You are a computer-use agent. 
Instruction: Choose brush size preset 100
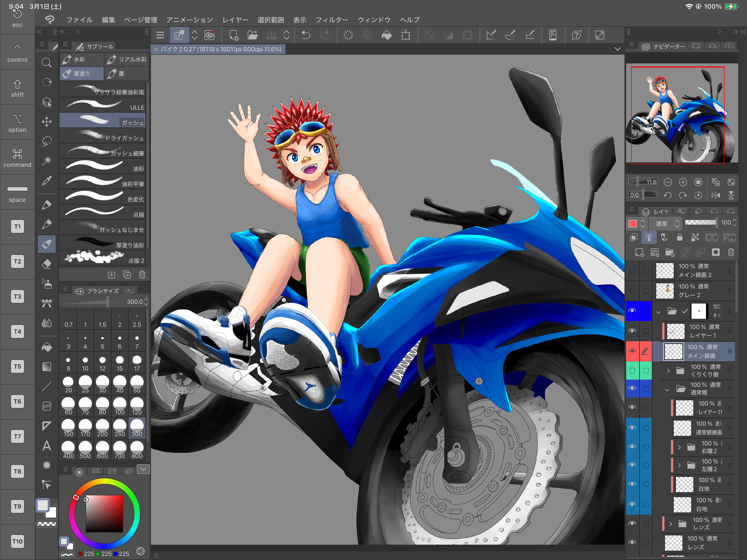119,407
